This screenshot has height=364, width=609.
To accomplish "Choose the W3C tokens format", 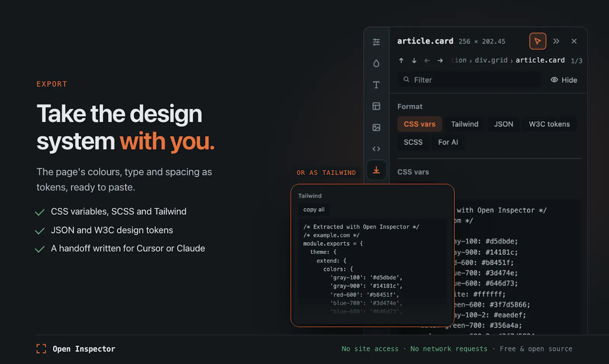I will point(549,124).
